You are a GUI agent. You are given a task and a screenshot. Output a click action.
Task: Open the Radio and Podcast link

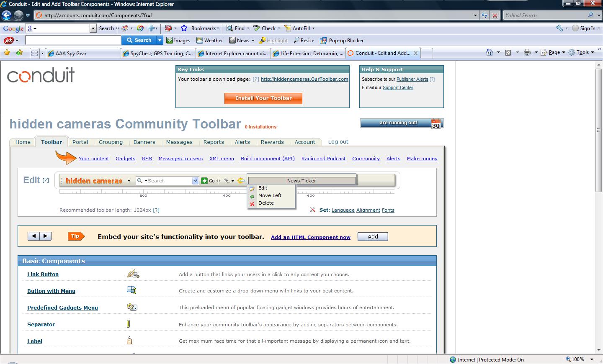click(323, 159)
